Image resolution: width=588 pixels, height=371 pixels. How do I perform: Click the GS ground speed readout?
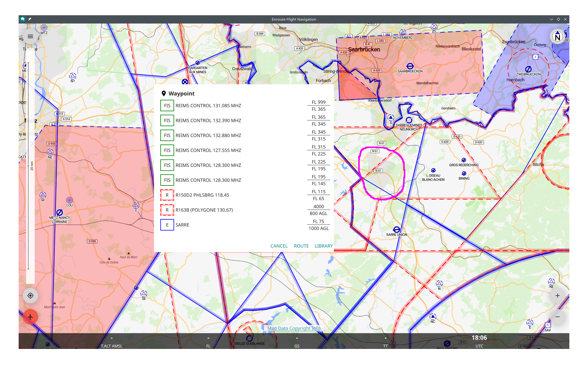coord(297,341)
